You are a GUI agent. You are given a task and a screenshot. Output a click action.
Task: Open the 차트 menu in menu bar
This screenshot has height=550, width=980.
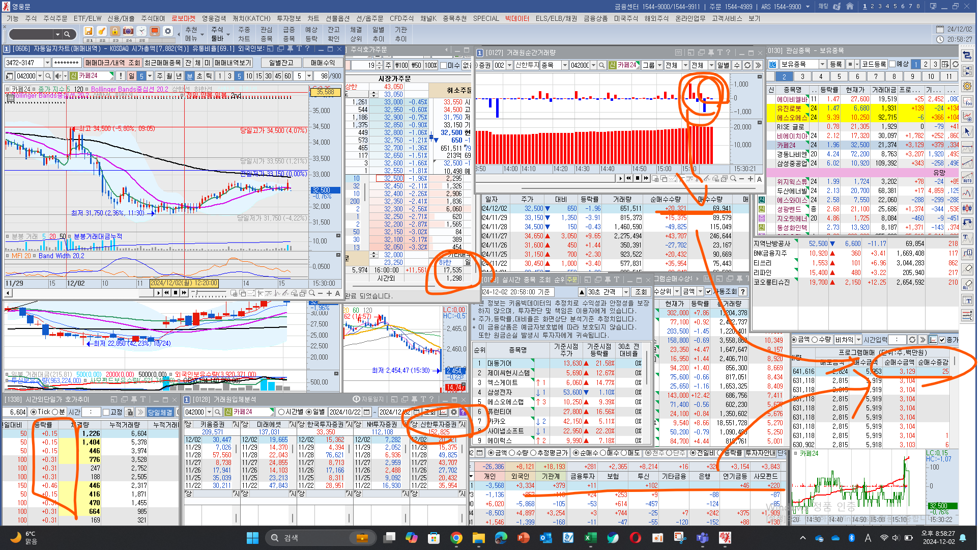313,18
